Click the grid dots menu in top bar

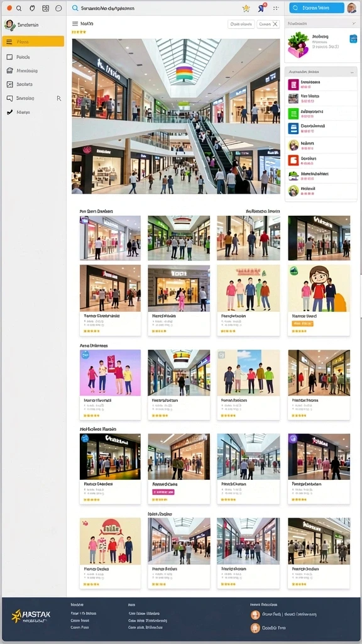(276, 8)
